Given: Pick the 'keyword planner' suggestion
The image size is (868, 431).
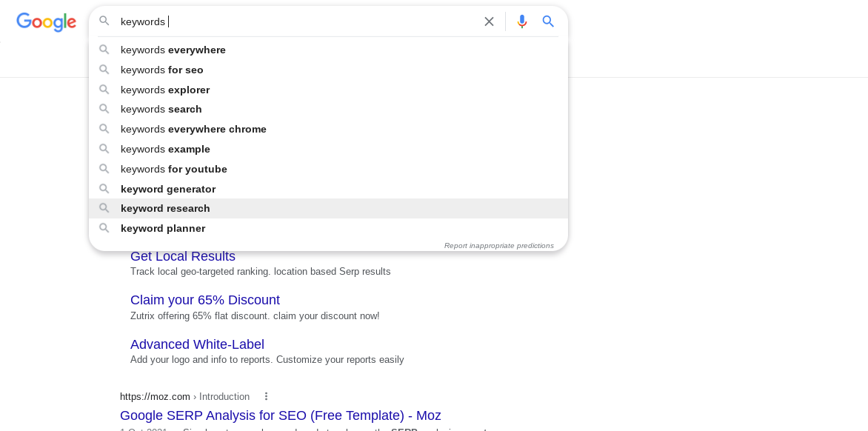Looking at the screenshot, I should coord(328,228).
